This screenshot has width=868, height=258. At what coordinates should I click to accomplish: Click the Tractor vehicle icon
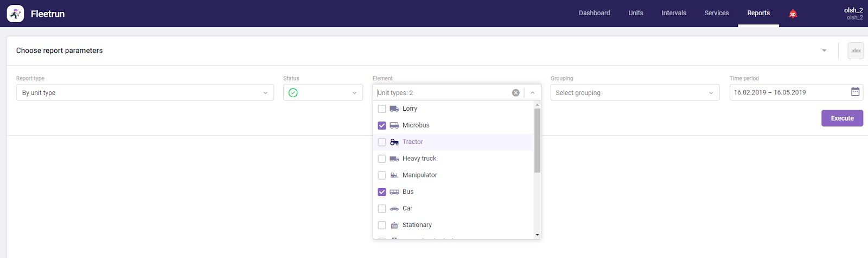point(394,142)
